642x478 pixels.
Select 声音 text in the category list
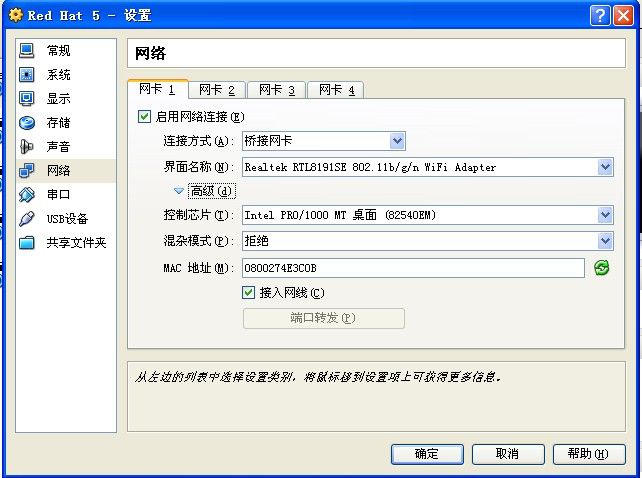(59, 146)
